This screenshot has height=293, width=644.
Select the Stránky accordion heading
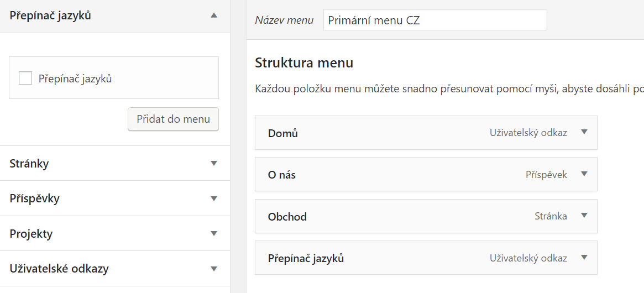29,164
